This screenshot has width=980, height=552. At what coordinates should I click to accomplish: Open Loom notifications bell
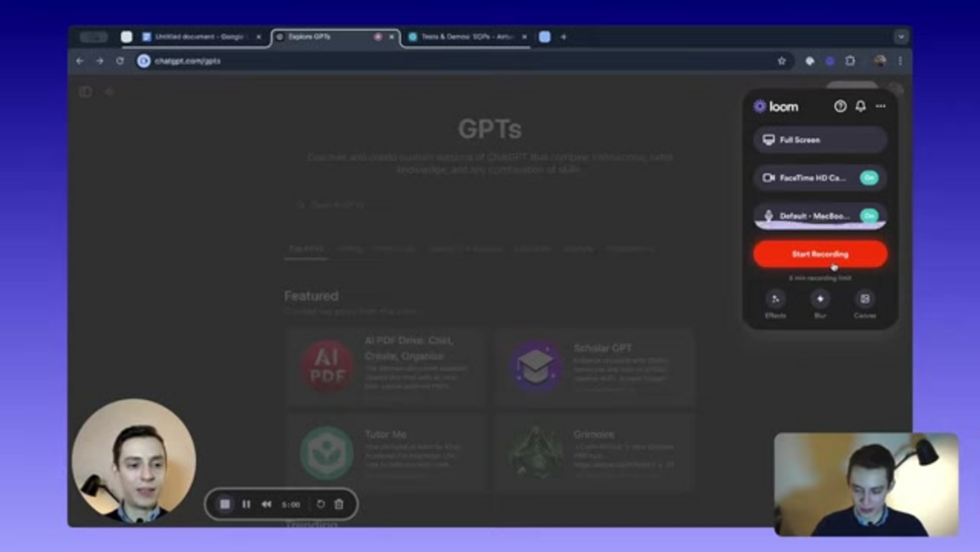click(860, 106)
